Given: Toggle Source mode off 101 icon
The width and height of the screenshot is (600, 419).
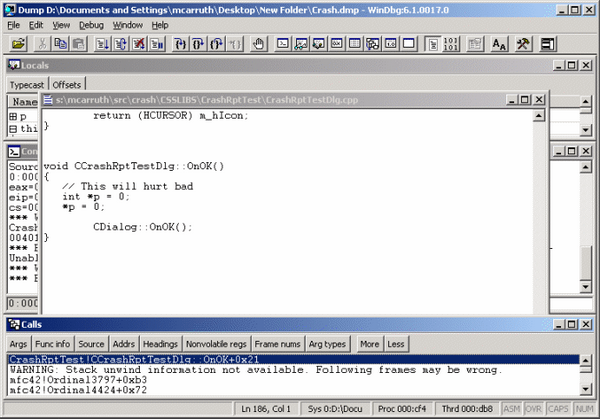Looking at the screenshot, I should point(451,44).
